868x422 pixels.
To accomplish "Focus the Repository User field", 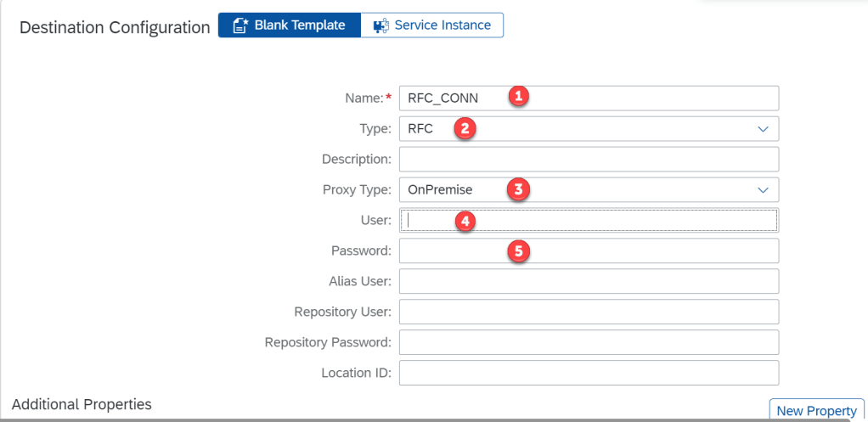I will point(588,312).
